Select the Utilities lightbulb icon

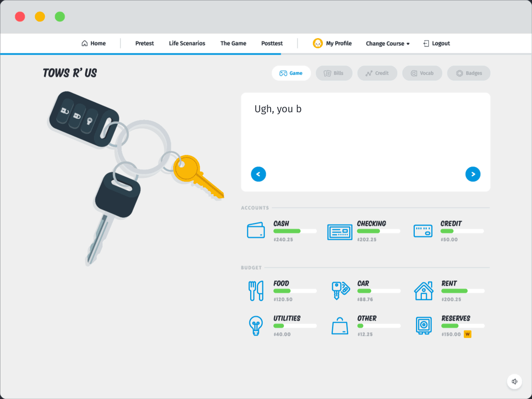(x=256, y=326)
